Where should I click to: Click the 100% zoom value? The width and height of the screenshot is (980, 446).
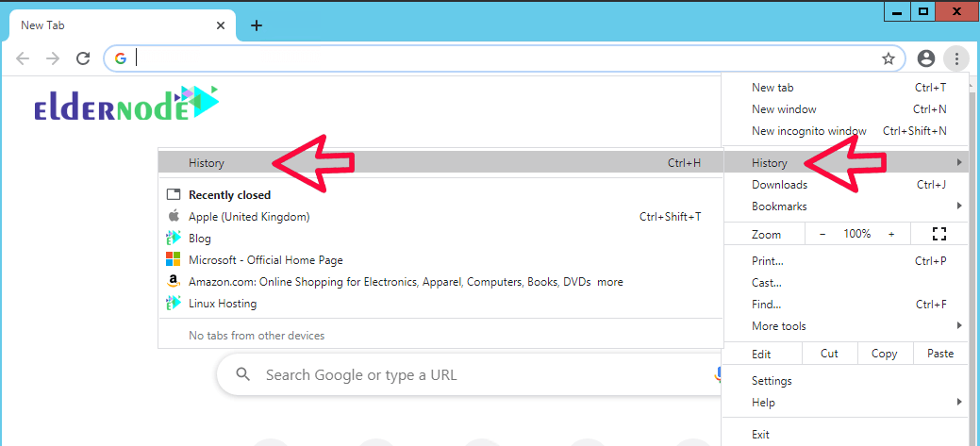click(856, 234)
